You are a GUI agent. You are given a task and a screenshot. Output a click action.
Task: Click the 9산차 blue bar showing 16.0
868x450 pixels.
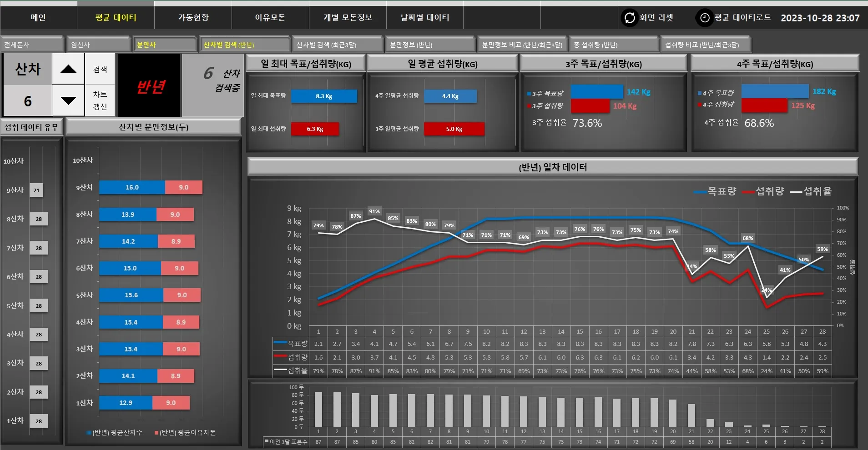pos(132,187)
